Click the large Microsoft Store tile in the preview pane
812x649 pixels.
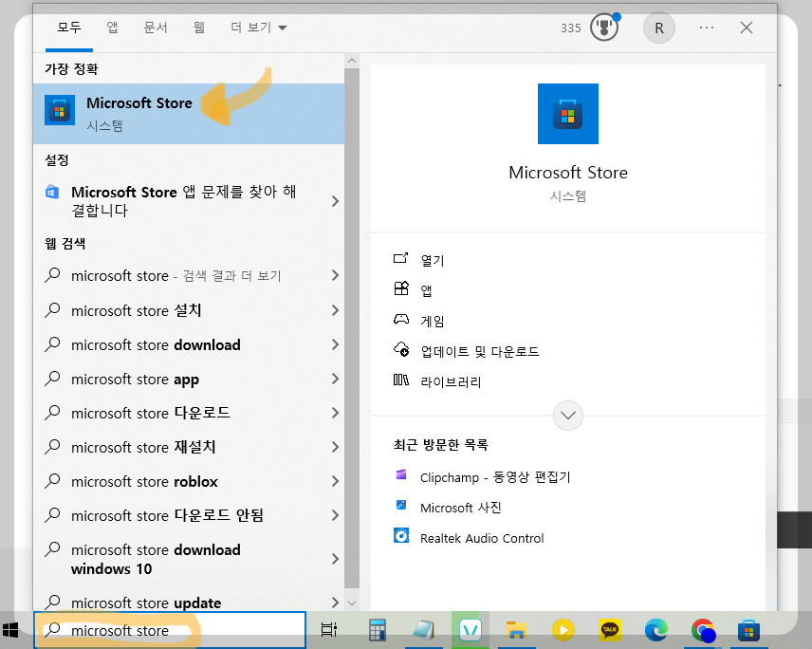click(567, 114)
